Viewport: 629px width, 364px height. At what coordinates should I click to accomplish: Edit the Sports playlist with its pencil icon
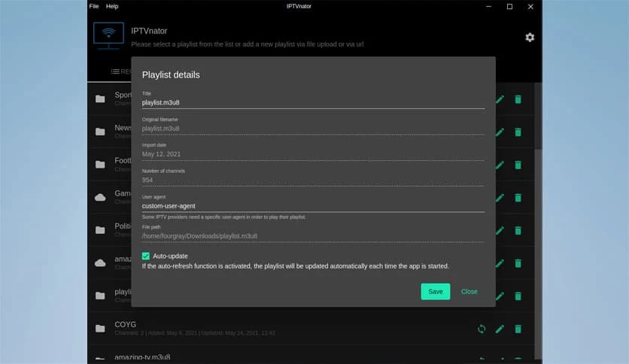tap(500, 99)
